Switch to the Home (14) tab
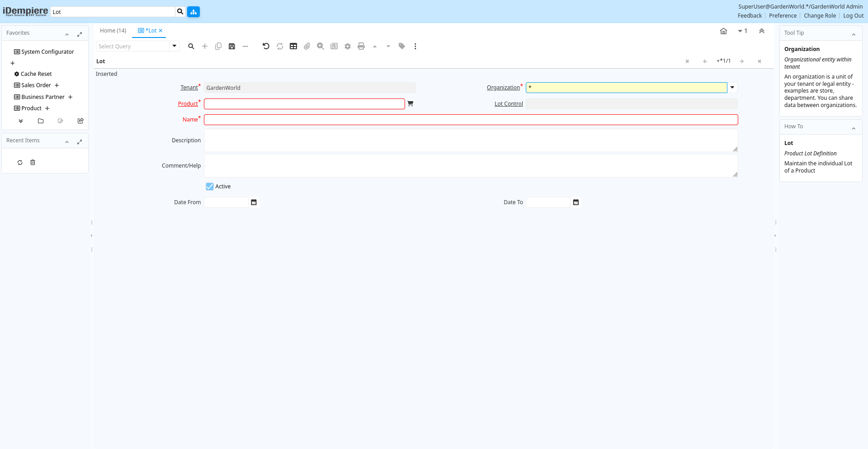This screenshot has width=868, height=449. [113, 31]
